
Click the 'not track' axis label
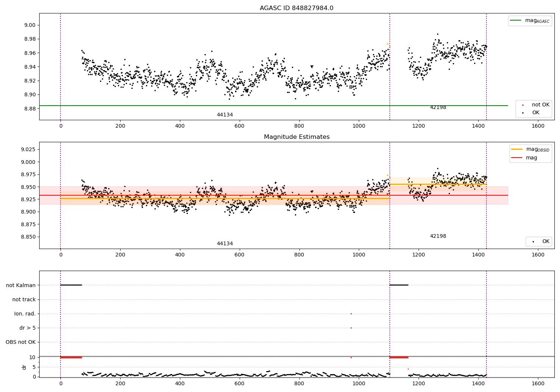(x=24, y=299)
